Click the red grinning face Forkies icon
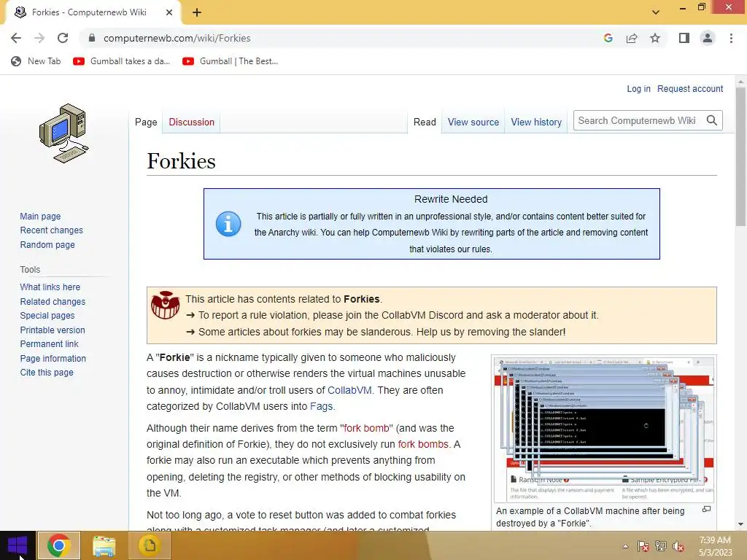This screenshot has width=747, height=560. tap(166, 306)
